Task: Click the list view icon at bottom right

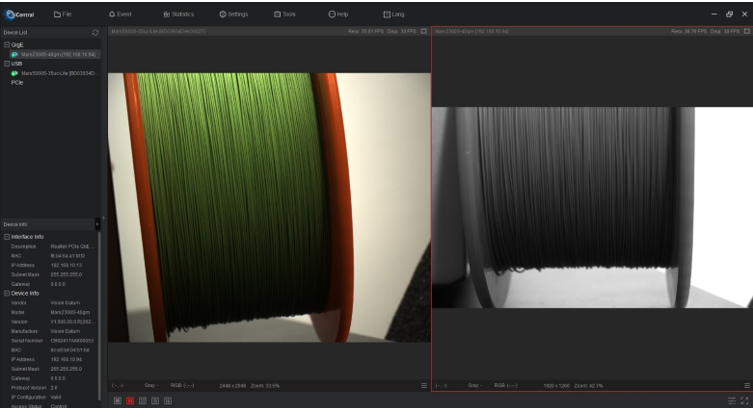Action: [x=731, y=400]
